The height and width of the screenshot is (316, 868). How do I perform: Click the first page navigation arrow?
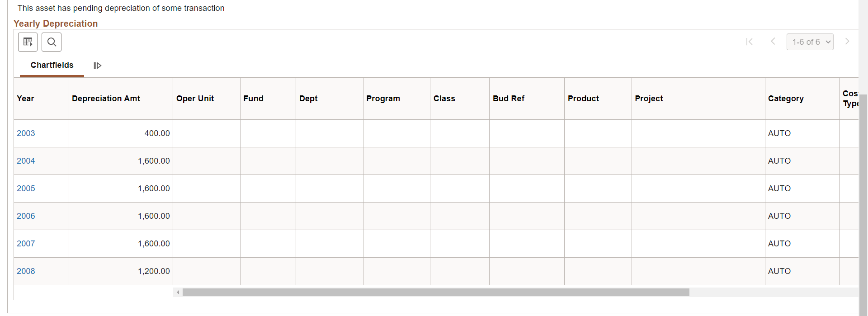[750, 42]
